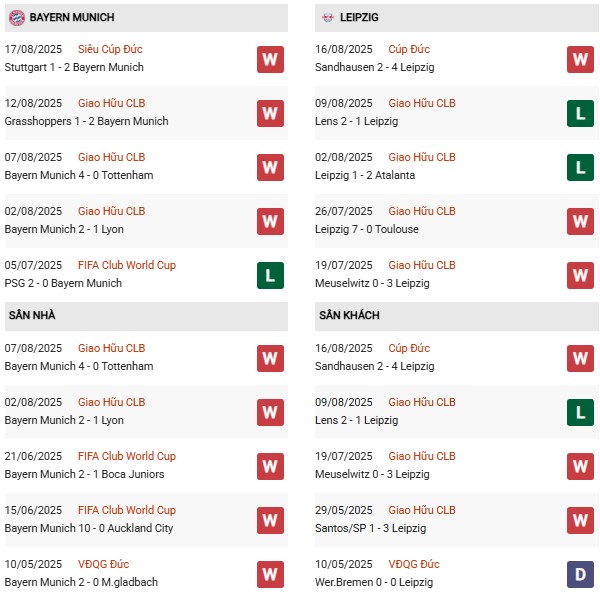Select the Leipzig SÂN KHÁCH section header
The height and width of the screenshot is (600, 600).
(349, 315)
